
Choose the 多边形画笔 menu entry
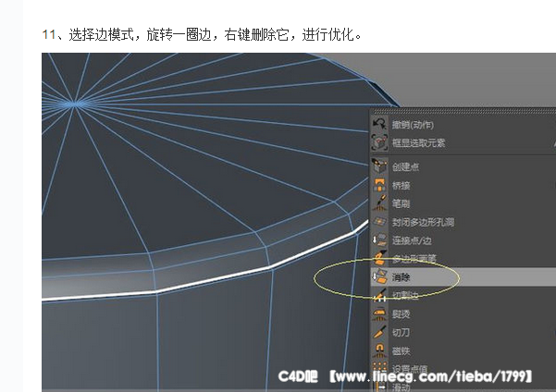(416, 259)
